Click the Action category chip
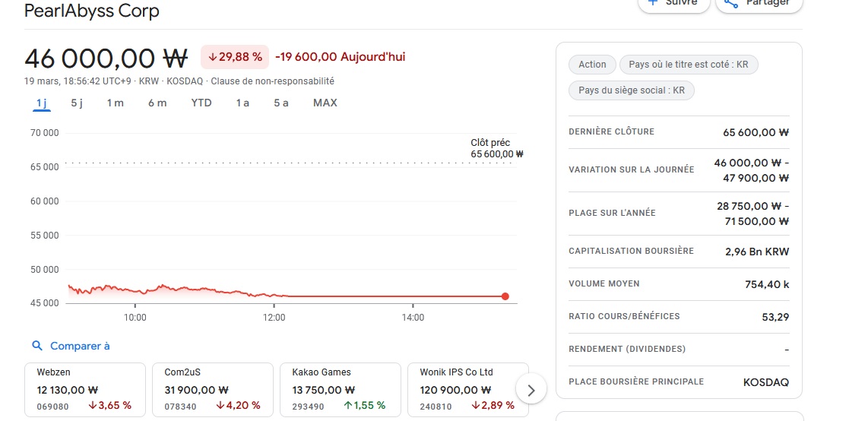The image size is (868, 421). [592, 65]
